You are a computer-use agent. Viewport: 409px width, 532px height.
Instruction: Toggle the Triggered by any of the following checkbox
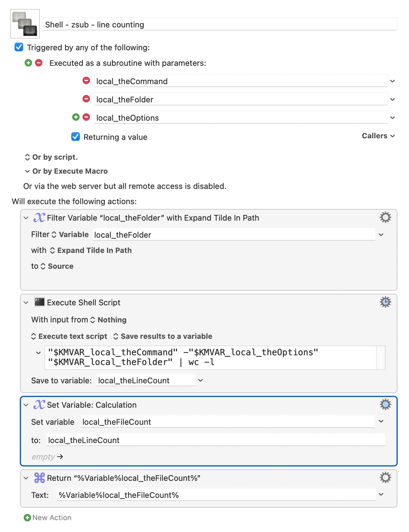coord(19,47)
